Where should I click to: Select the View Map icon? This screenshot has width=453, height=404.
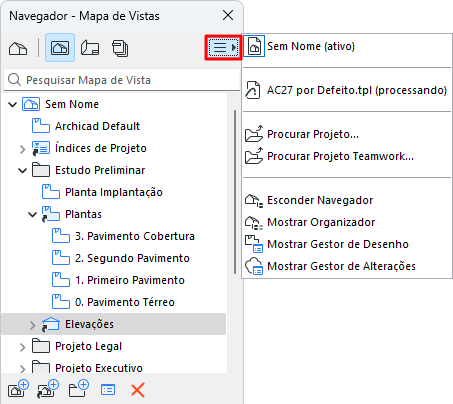point(60,48)
